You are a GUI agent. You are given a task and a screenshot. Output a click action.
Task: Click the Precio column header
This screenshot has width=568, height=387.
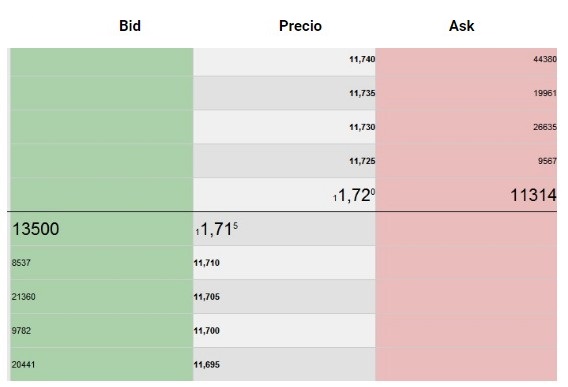[300, 26]
